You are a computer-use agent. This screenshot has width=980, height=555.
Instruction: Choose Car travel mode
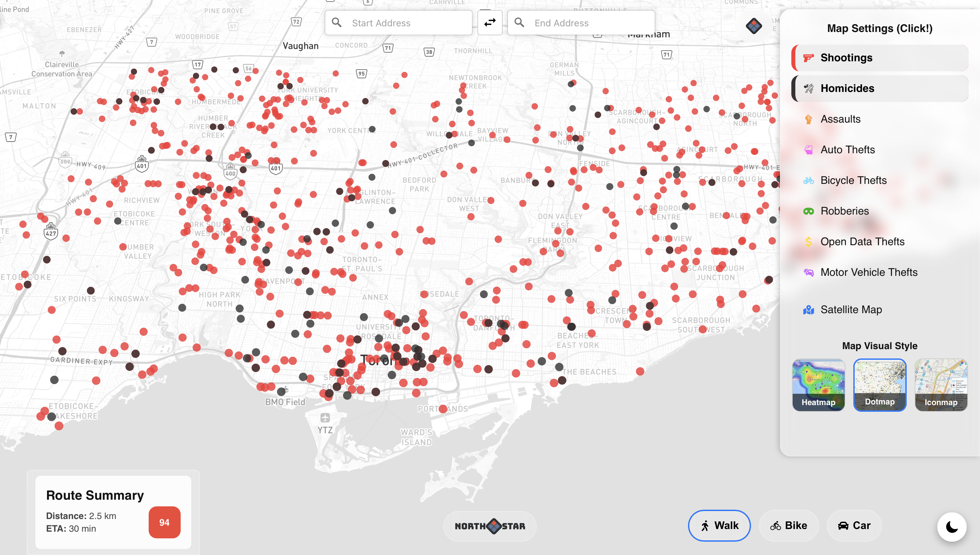pos(854,525)
